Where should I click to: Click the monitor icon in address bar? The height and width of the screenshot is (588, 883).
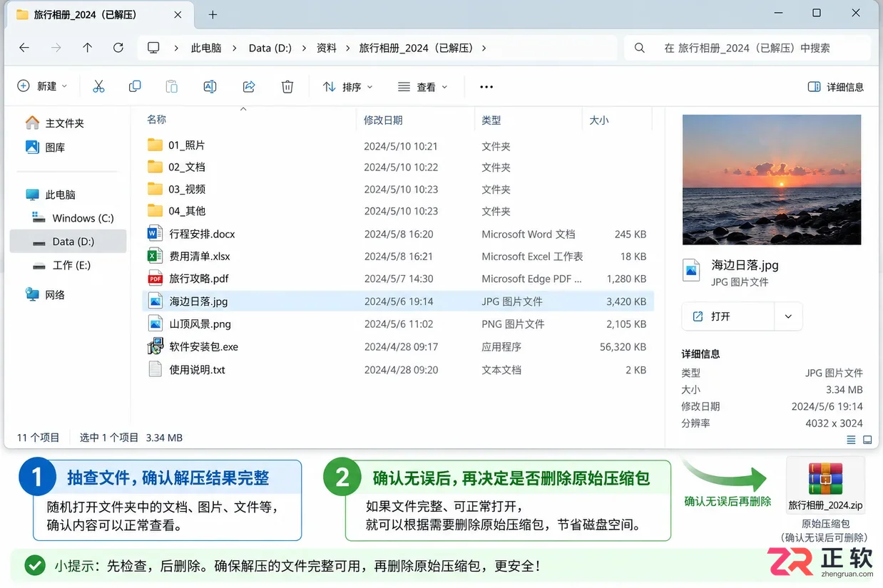[153, 48]
